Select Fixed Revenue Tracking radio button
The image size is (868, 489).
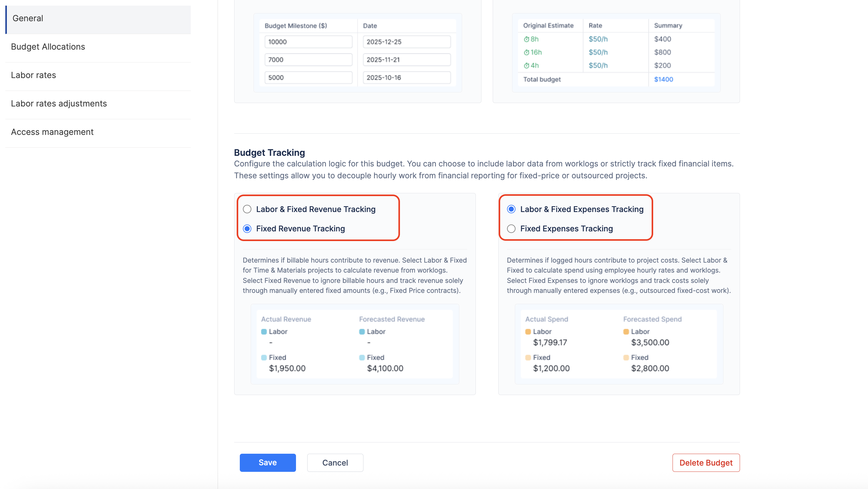tap(247, 229)
